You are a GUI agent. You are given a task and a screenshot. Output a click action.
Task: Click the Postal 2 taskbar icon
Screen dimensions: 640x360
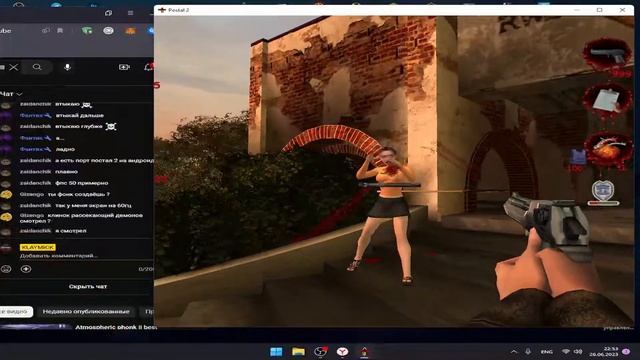tap(364, 351)
